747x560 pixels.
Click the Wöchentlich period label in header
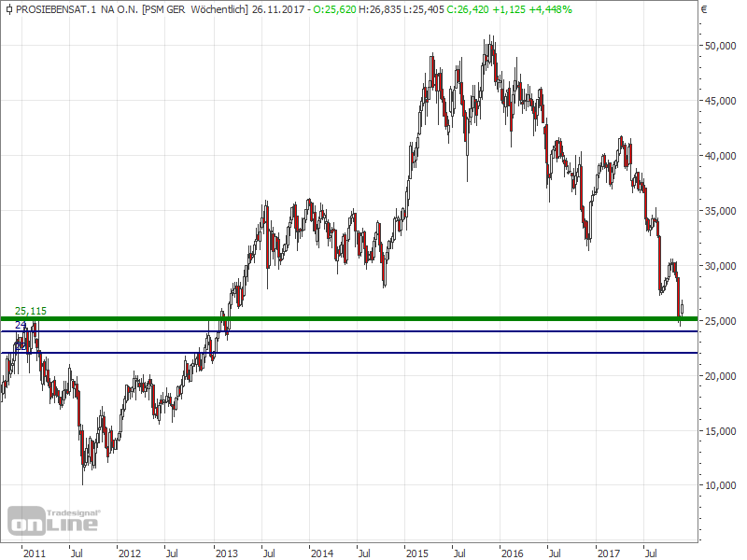[217, 8]
